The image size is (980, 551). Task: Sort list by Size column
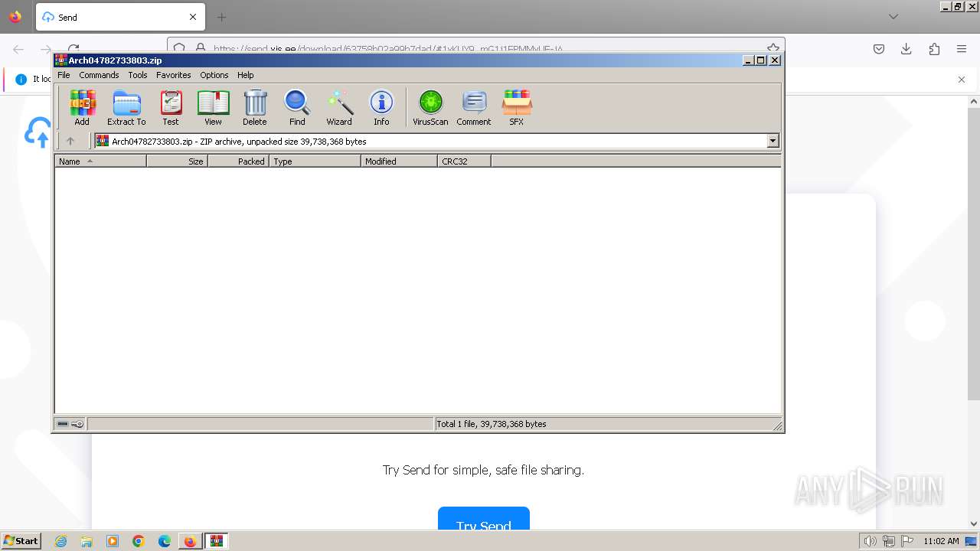pos(177,161)
